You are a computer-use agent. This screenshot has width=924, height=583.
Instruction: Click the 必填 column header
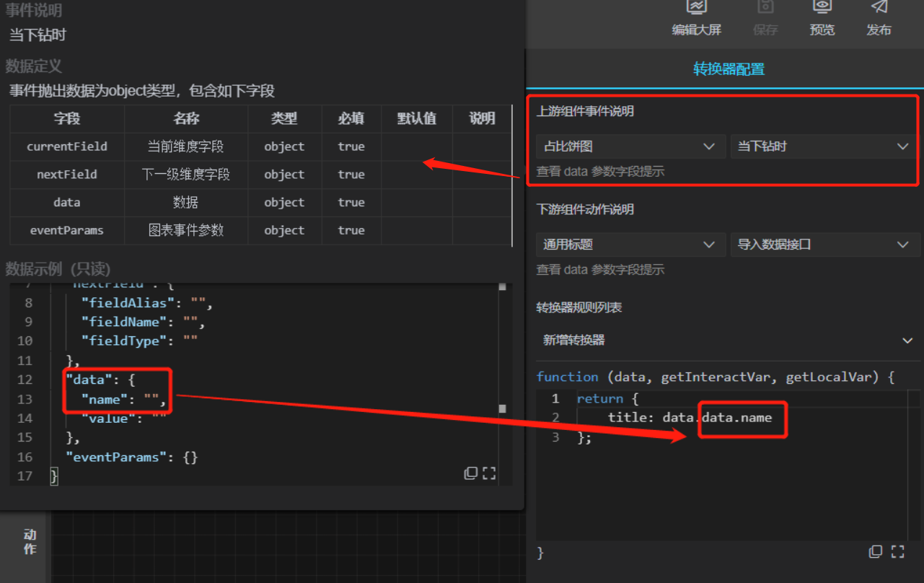click(x=351, y=119)
